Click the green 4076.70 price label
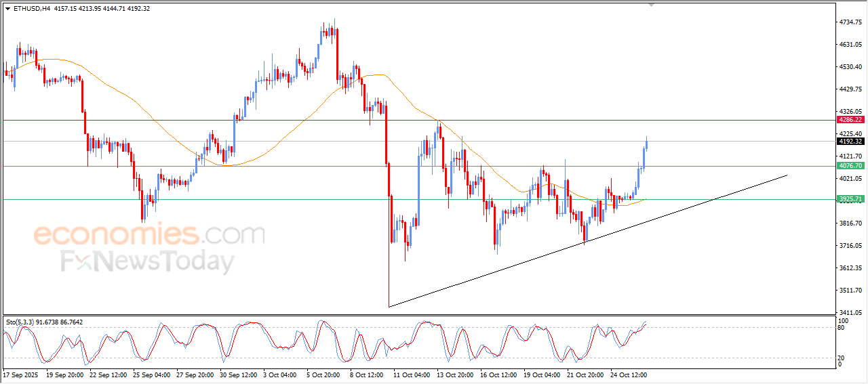 [x=850, y=166]
